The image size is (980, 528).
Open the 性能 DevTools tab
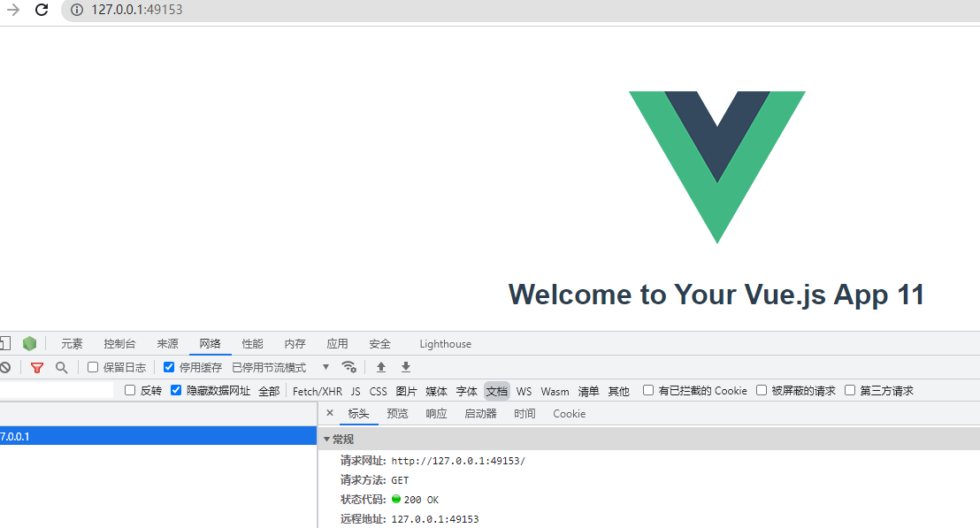pos(252,344)
